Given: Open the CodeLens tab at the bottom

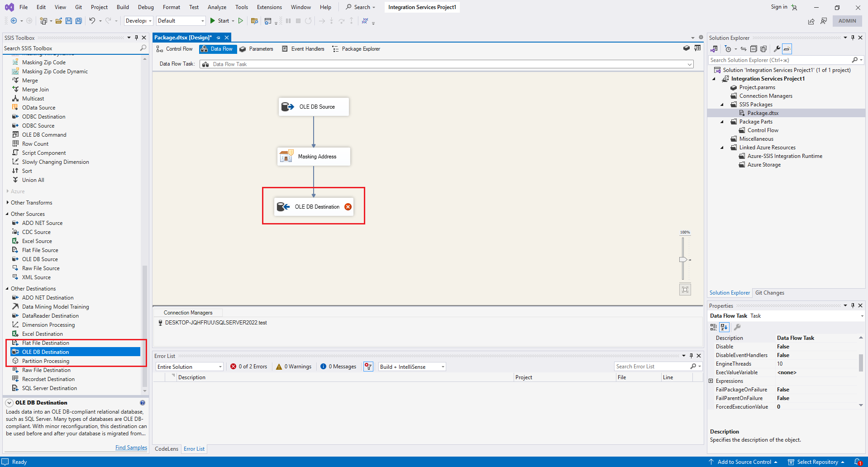Looking at the screenshot, I should point(167,449).
